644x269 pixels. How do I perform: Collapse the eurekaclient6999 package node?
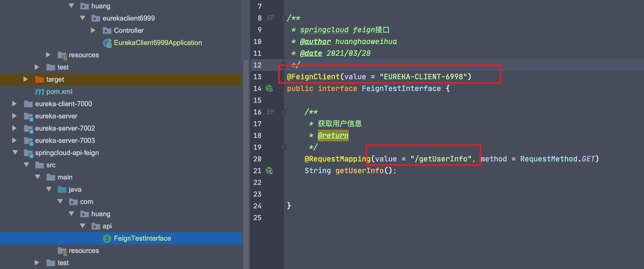point(82,18)
